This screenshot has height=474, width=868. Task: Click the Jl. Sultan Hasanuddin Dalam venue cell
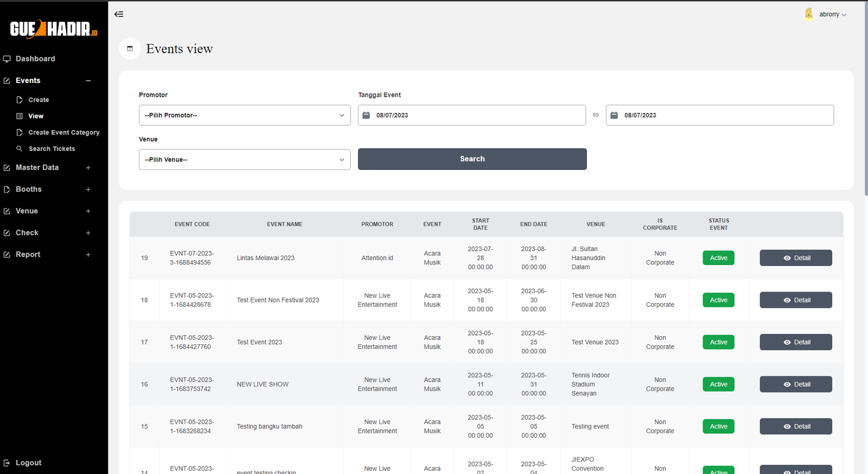point(589,258)
